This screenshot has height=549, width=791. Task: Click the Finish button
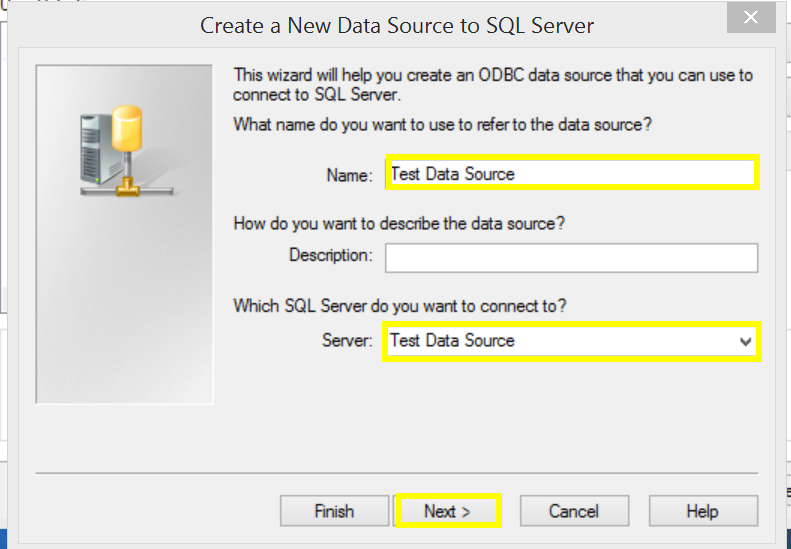pos(334,511)
